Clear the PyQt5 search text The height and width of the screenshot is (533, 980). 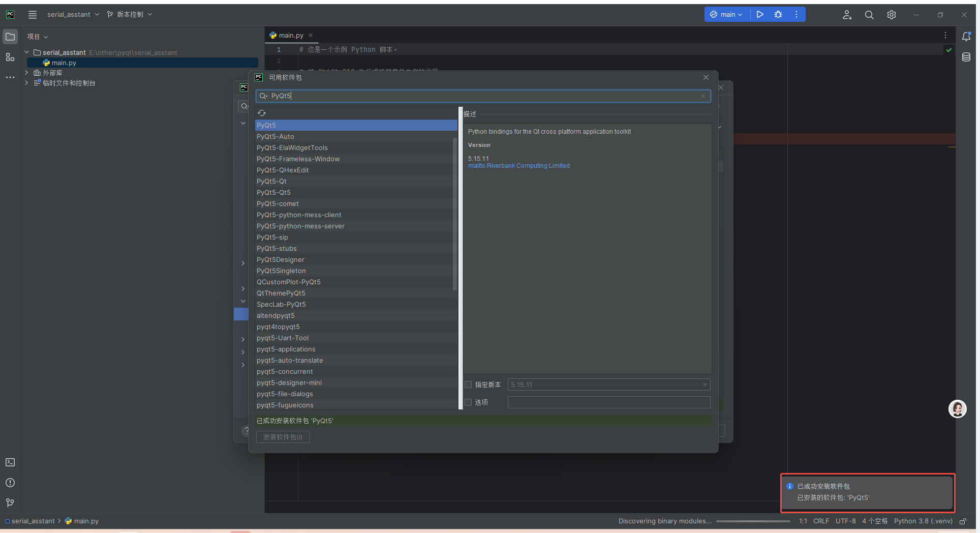(703, 96)
